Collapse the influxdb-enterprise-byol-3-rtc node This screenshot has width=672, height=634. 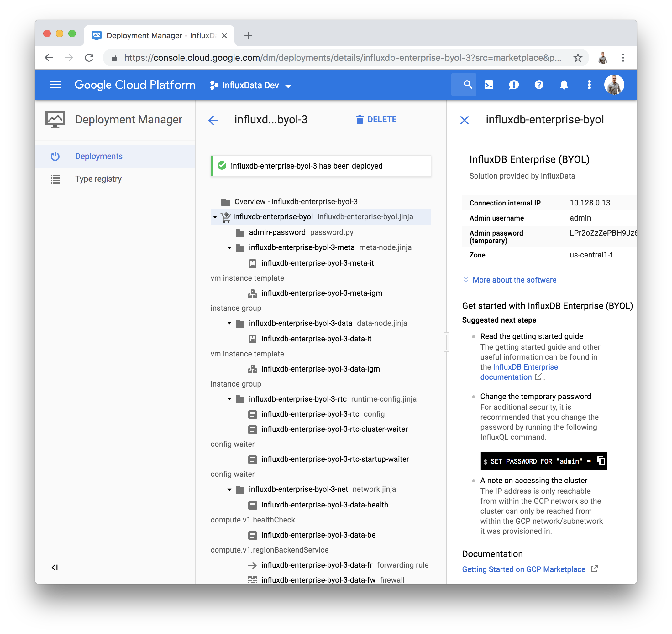pos(229,399)
